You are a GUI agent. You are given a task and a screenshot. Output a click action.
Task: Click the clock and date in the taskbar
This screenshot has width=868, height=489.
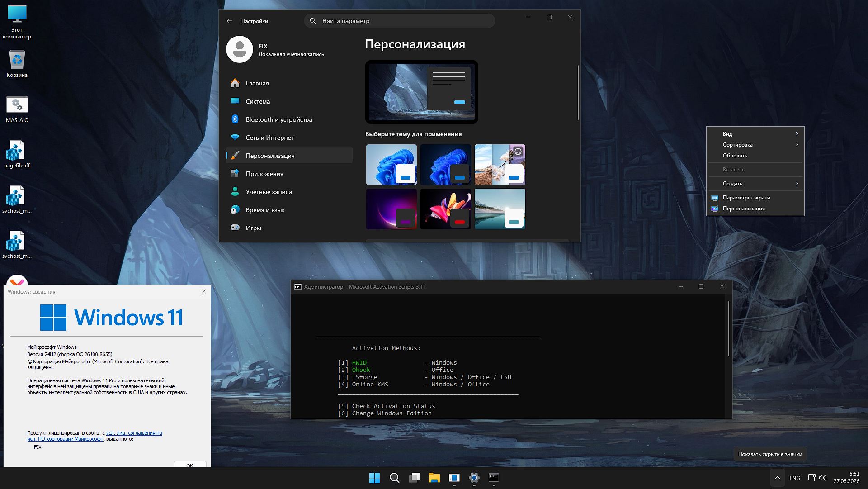pyautogui.click(x=846, y=478)
